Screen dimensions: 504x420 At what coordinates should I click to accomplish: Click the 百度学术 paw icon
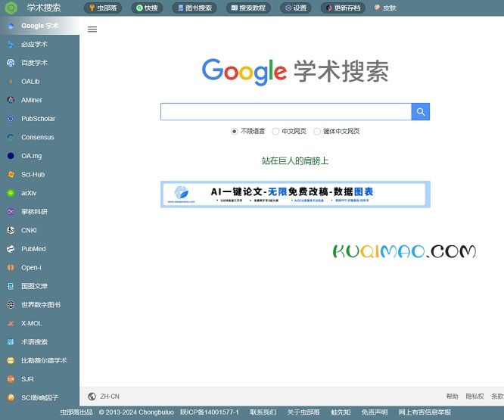pyautogui.click(x=11, y=63)
